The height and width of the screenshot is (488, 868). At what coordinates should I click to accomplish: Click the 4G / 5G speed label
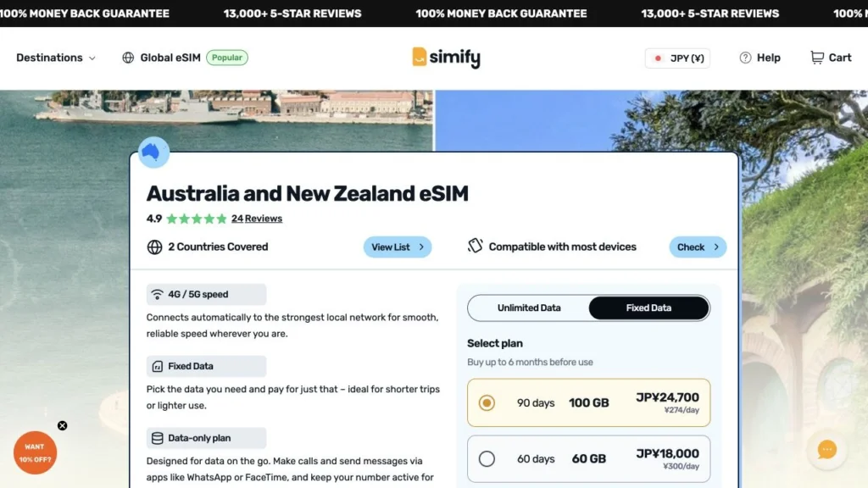coord(198,294)
